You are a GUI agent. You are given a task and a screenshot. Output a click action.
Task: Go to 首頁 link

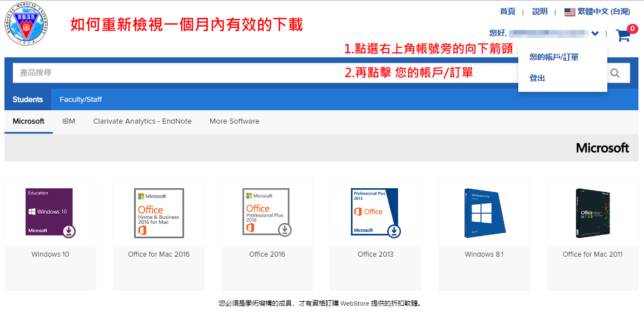508,12
